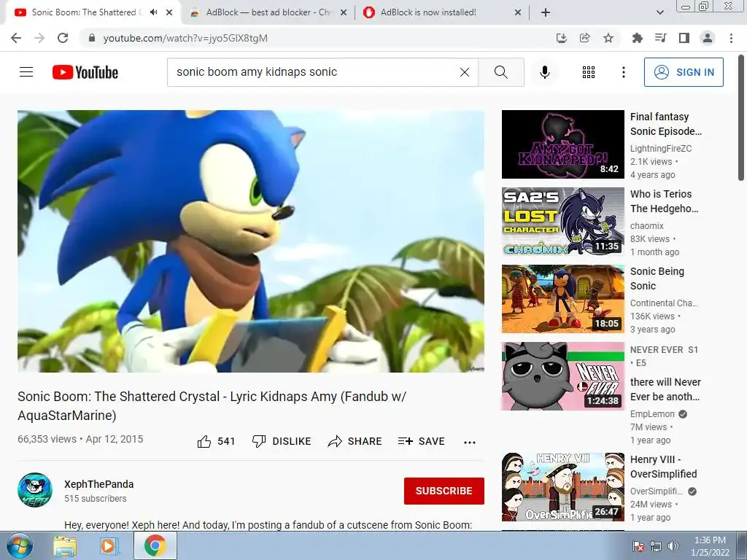Open the media player taskbar icon
747x560 pixels.
pos(108,546)
